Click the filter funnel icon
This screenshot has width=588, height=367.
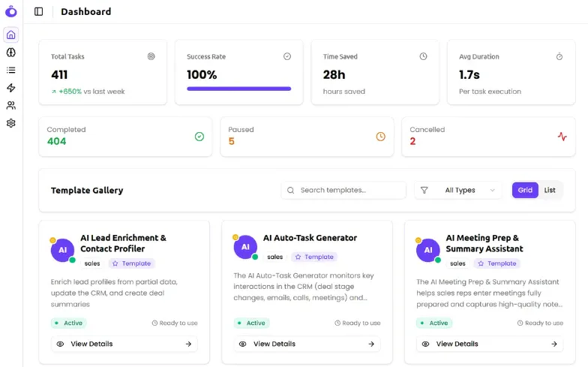click(x=424, y=191)
